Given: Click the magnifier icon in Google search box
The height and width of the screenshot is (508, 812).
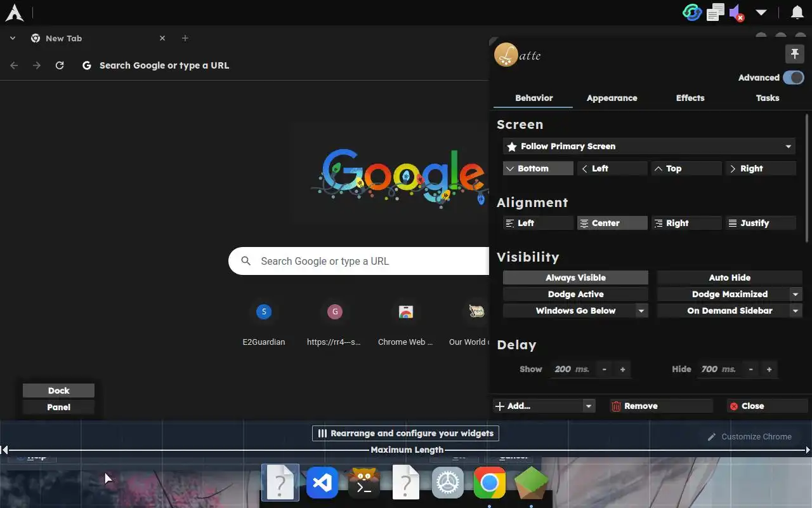Looking at the screenshot, I should 246,261.
